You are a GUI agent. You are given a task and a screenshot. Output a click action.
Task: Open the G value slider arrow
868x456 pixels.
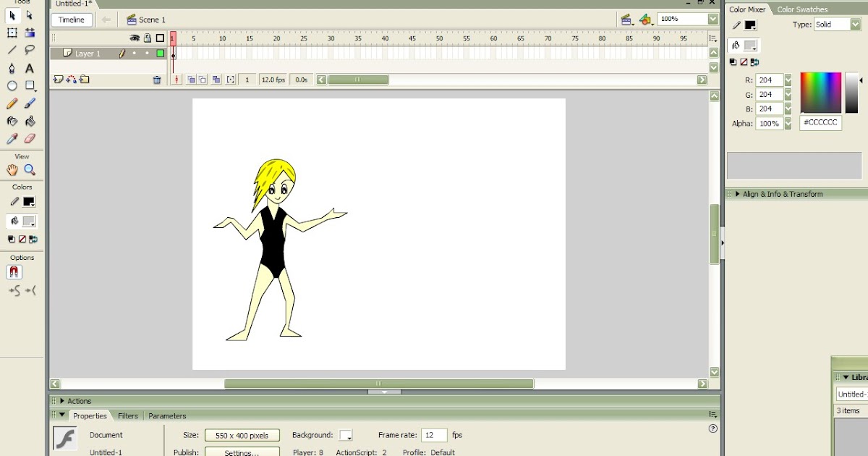[788, 95]
